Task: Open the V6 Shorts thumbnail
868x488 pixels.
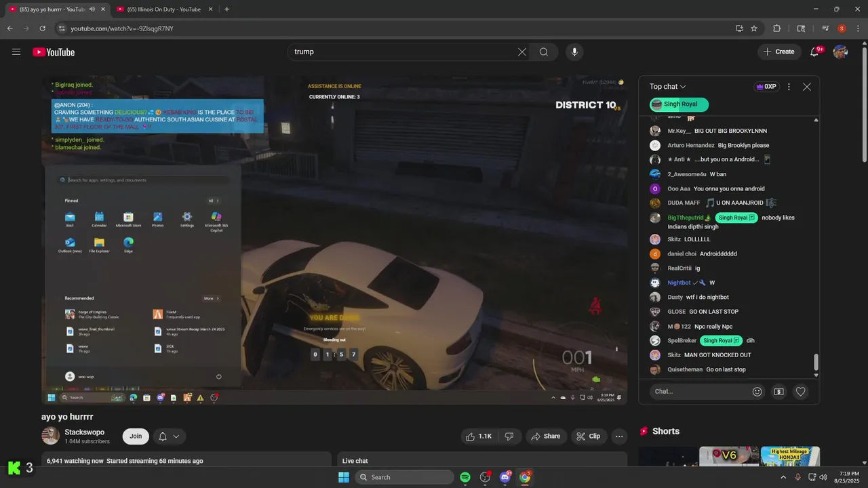Action: point(729,457)
